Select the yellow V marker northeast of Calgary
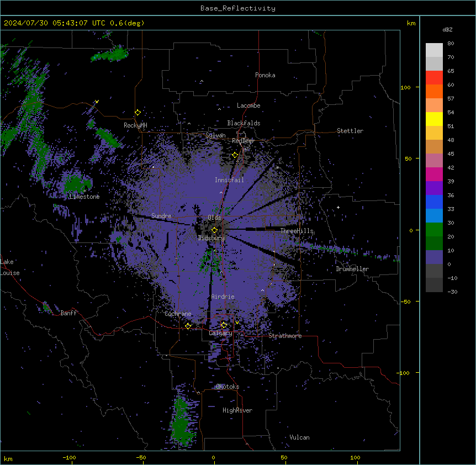 [237, 323]
